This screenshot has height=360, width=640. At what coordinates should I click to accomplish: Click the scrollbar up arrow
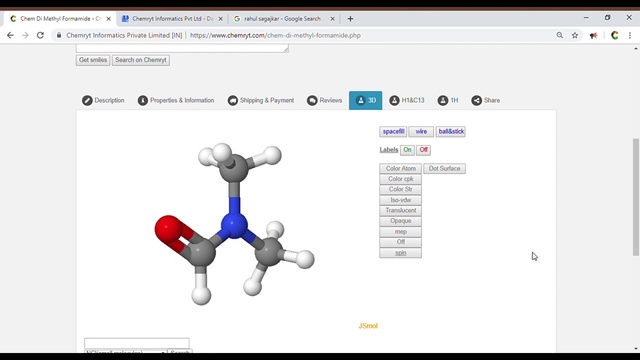(x=636, y=49)
